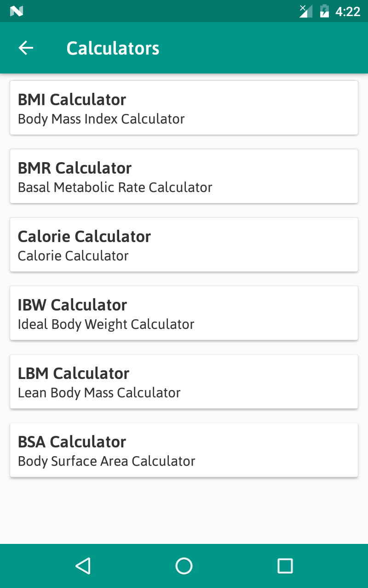
Task: Tap the 4:22 clock in status bar
Action: click(348, 11)
